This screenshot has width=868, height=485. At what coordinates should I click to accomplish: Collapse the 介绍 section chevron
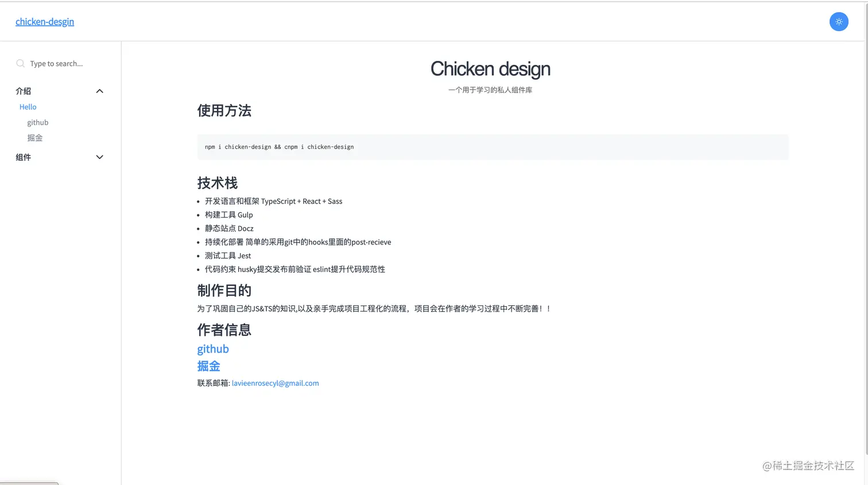(99, 91)
